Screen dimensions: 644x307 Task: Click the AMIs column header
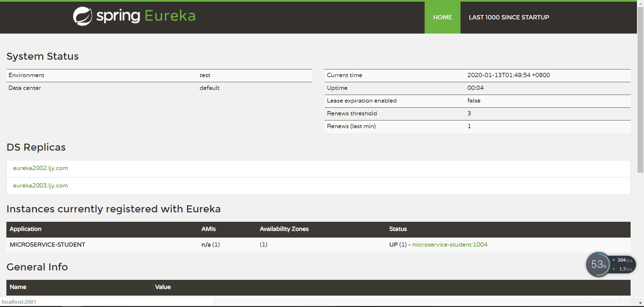tap(208, 229)
